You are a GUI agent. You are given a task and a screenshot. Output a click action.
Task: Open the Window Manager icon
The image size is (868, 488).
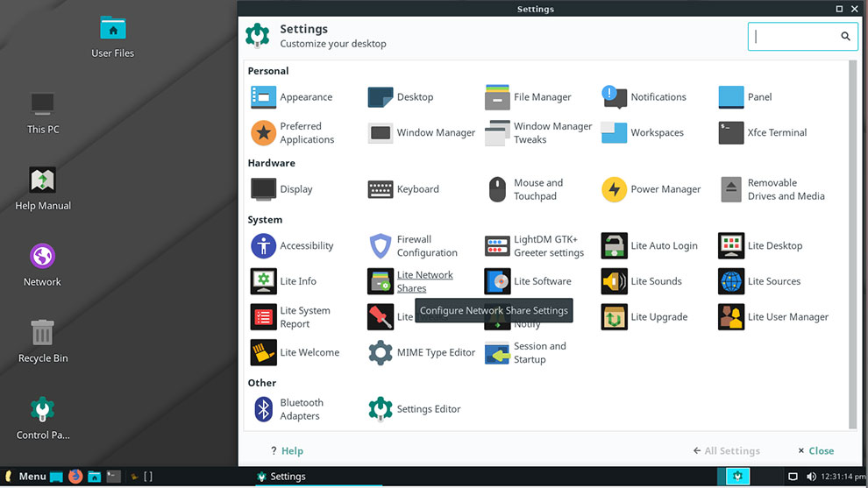point(381,133)
